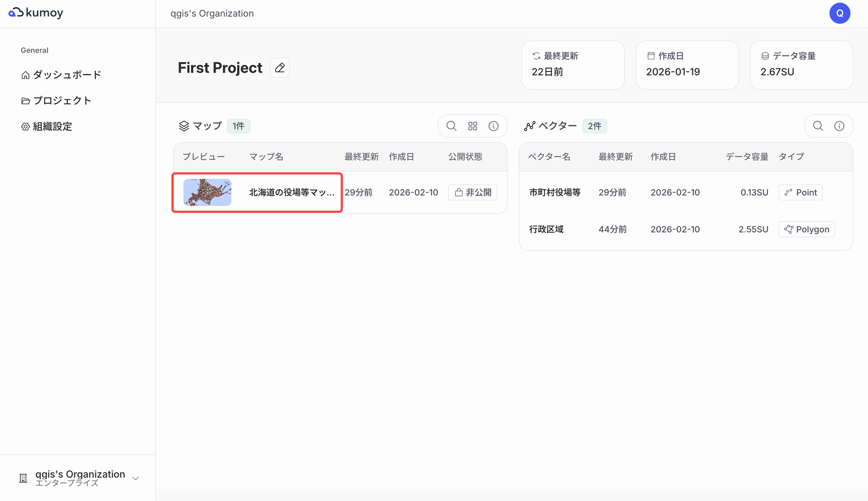Viewport: 868px width, 501px height.
Task: Open the 行政区域 vector
Action: click(546, 229)
